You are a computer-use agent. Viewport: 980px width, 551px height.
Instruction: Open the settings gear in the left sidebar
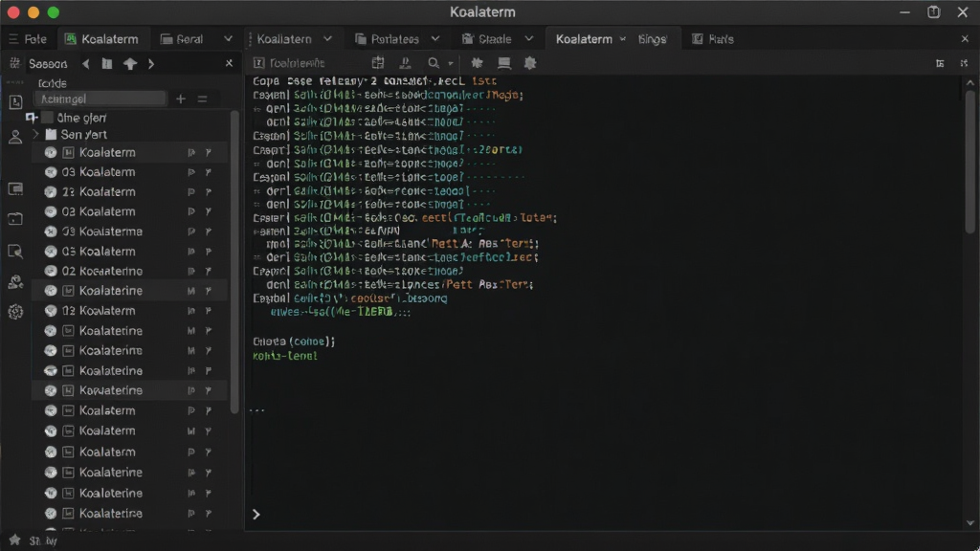tap(15, 312)
